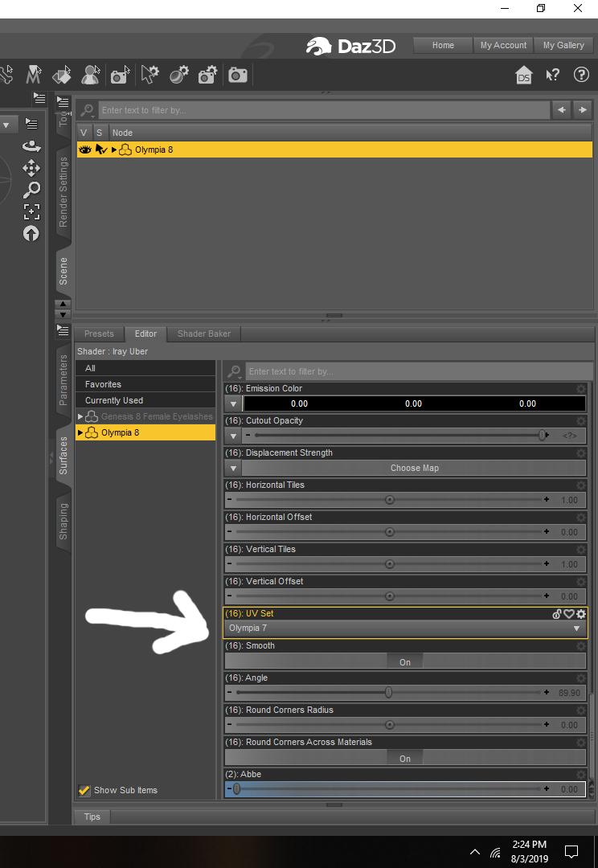Click the viewport zoom magnifier icon
This screenshot has width=598, height=868.
(x=31, y=190)
